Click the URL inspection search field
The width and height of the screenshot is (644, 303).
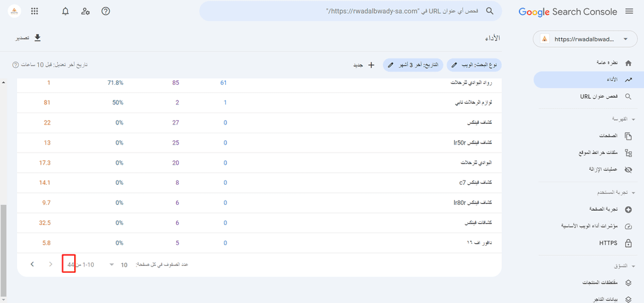tap(350, 11)
